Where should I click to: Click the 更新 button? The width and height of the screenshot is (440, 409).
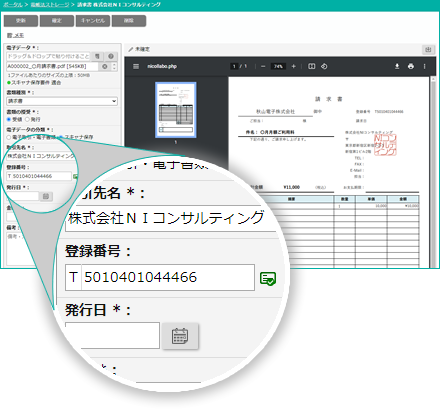pyautogui.click(x=21, y=21)
